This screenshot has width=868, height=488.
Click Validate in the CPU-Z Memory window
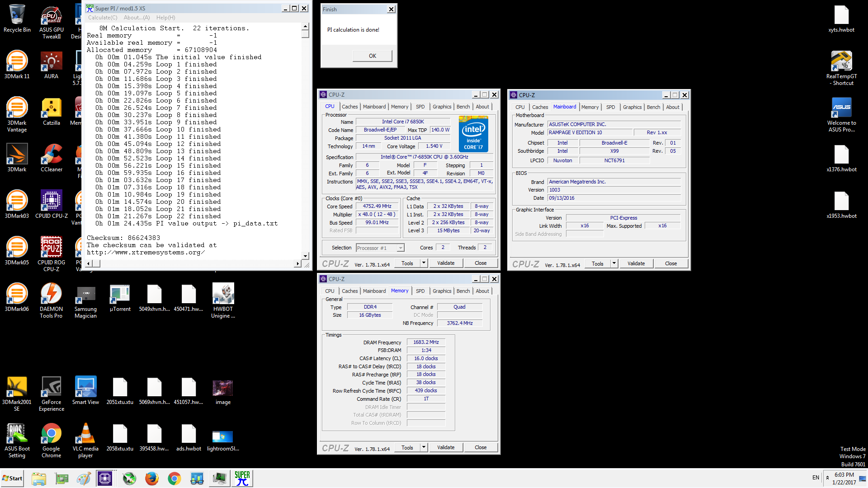tap(446, 447)
